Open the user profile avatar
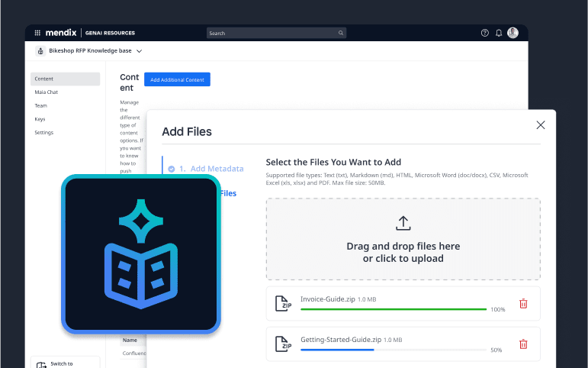This screenshot has width=588, height=368. [512, 33]
